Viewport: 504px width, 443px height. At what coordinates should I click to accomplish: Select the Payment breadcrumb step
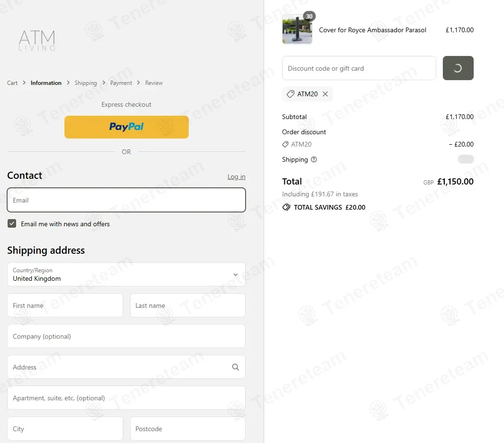(x=121, y=83)
